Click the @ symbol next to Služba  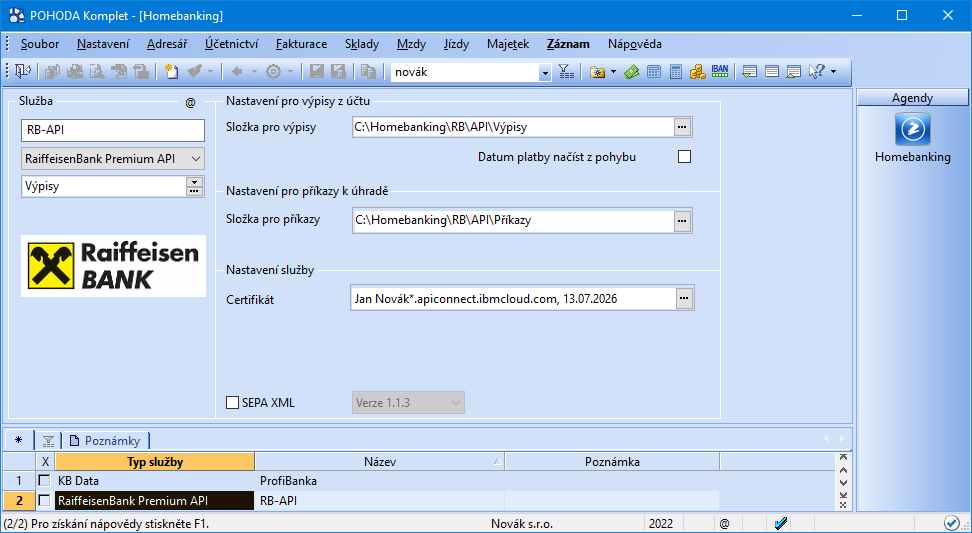tap(190, 103)
